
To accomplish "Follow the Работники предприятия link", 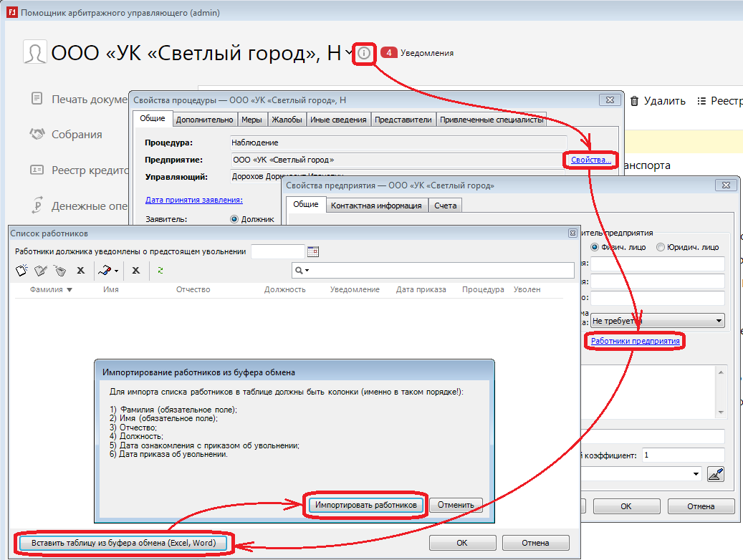I will click(x=635, y=342).
